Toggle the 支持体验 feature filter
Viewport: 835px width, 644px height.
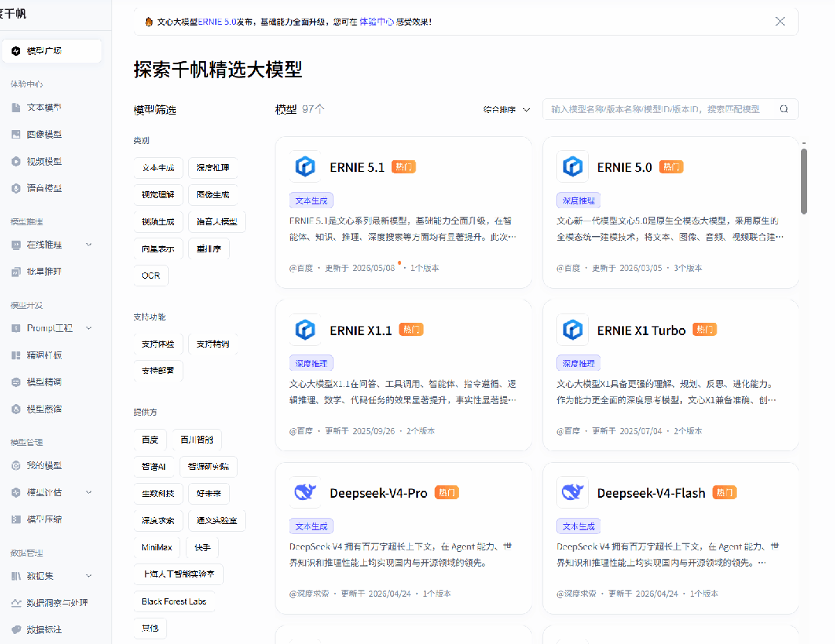[x=158, y=344]
